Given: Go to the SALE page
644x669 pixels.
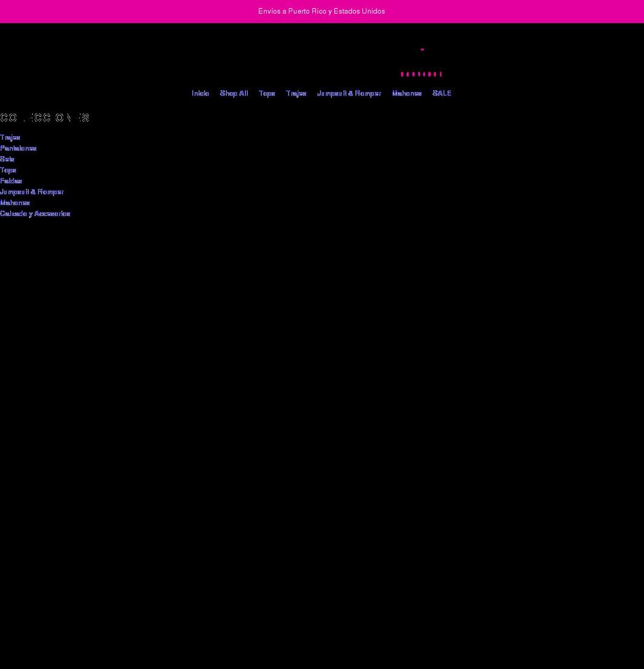Looking at the screenshot, I should [x=442, y=93].
